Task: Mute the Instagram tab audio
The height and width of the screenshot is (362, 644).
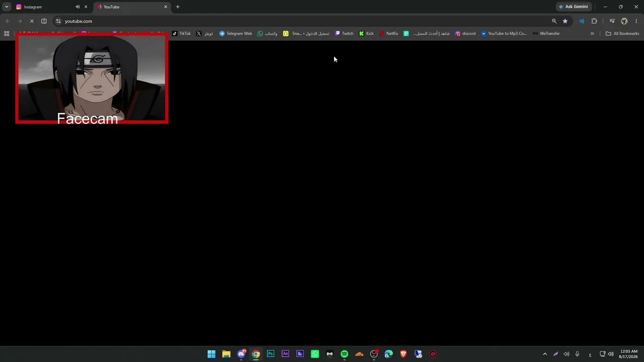Action: [x=77, y=7]
